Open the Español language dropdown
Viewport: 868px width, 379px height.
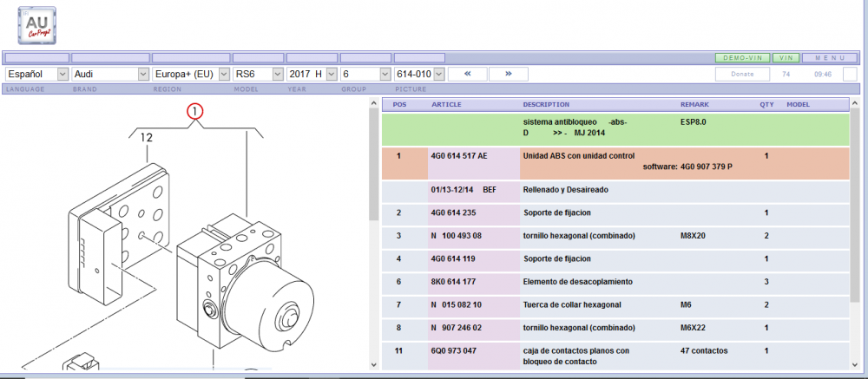tap(37, 74)
